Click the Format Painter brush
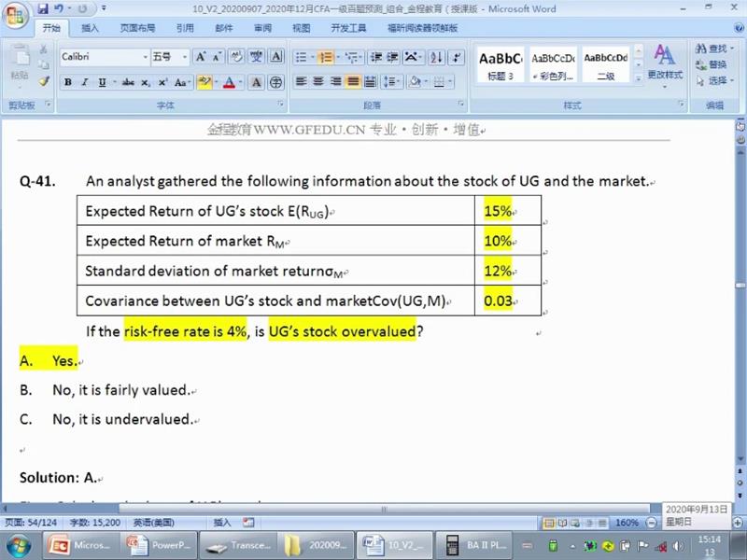 (x=44, y=81)
